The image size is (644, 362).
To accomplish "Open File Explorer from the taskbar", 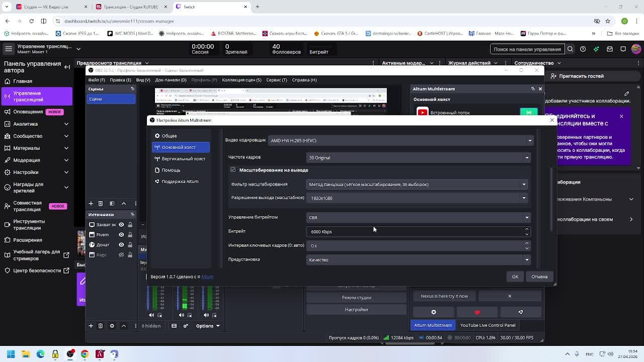I will pyautogui.click(x=26, y=354).
